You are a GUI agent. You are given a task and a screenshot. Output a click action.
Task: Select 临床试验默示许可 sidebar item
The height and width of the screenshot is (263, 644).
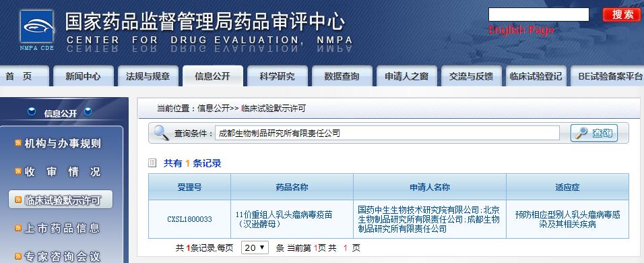(x=61, y=200)
